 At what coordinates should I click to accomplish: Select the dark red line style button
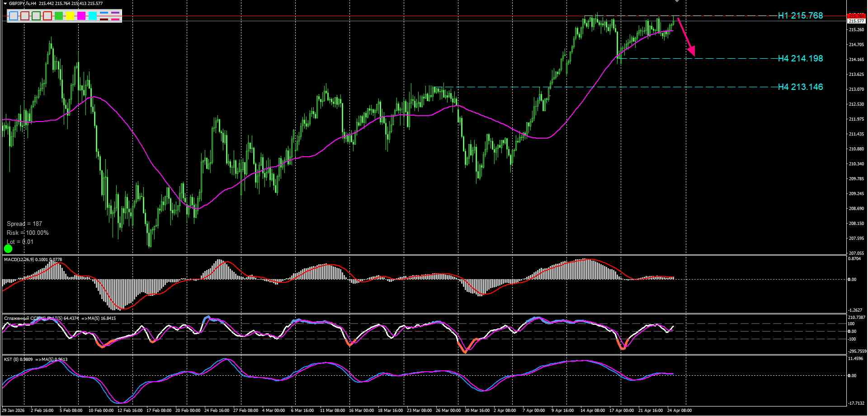tap(104, 19)
